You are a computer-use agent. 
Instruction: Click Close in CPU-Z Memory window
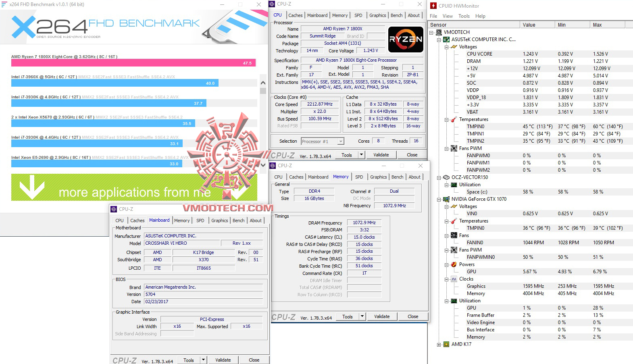[x=413, y=316]
